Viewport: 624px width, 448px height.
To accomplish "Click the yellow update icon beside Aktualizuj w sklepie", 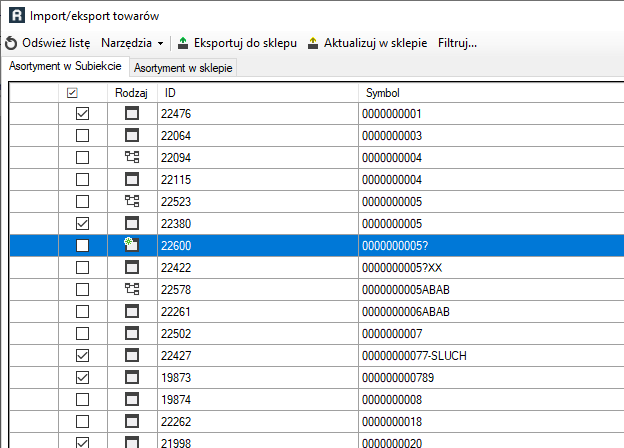I will (313, 43).
